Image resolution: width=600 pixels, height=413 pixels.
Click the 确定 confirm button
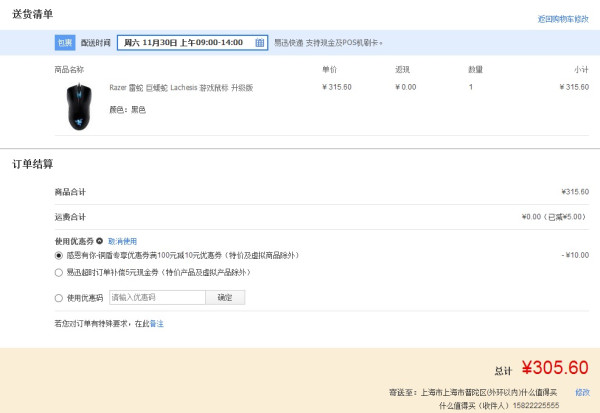(225, 297)
